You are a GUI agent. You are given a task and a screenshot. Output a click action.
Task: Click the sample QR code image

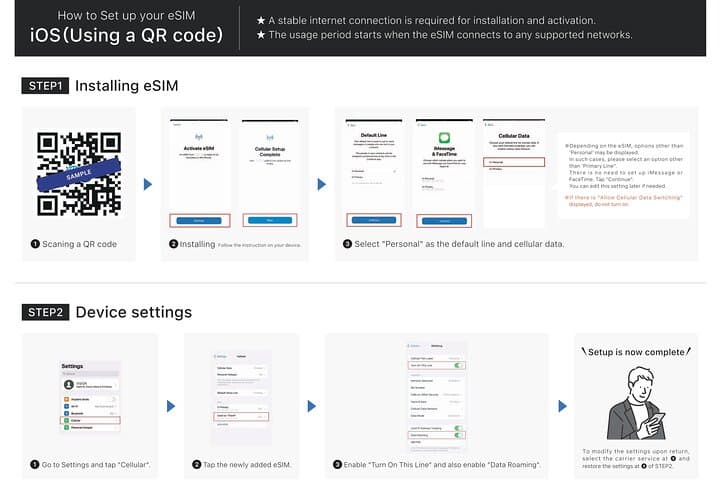(79, 174)
